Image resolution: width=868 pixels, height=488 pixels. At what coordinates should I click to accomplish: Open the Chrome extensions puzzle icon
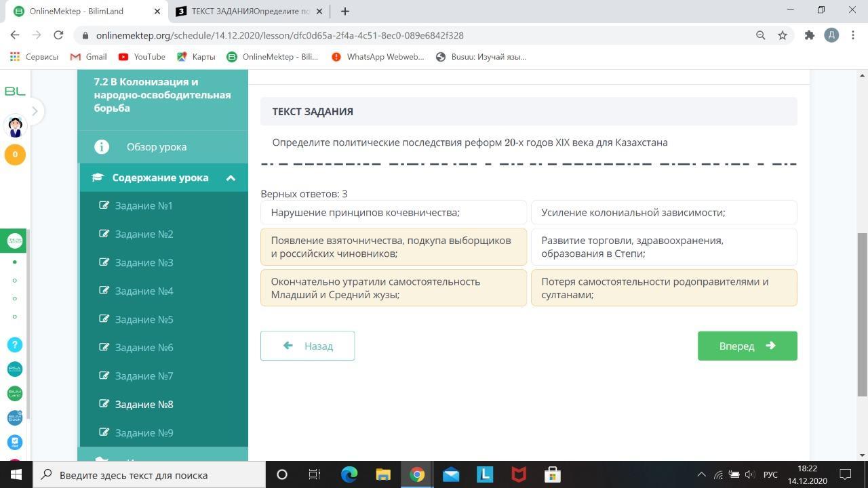tap(809, 35)
